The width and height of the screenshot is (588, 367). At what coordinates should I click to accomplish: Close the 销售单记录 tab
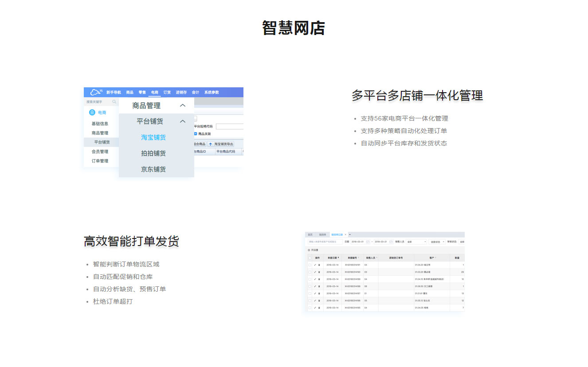[345, 234]
